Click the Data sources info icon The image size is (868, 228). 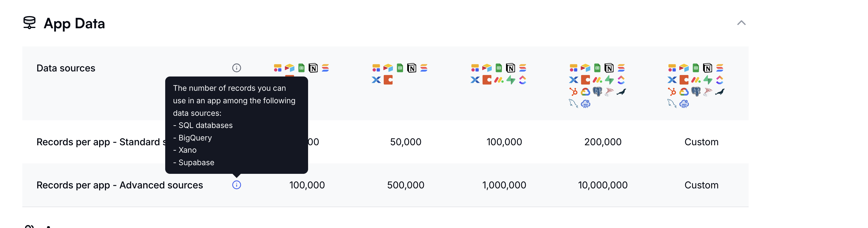(x=237, y=68)
